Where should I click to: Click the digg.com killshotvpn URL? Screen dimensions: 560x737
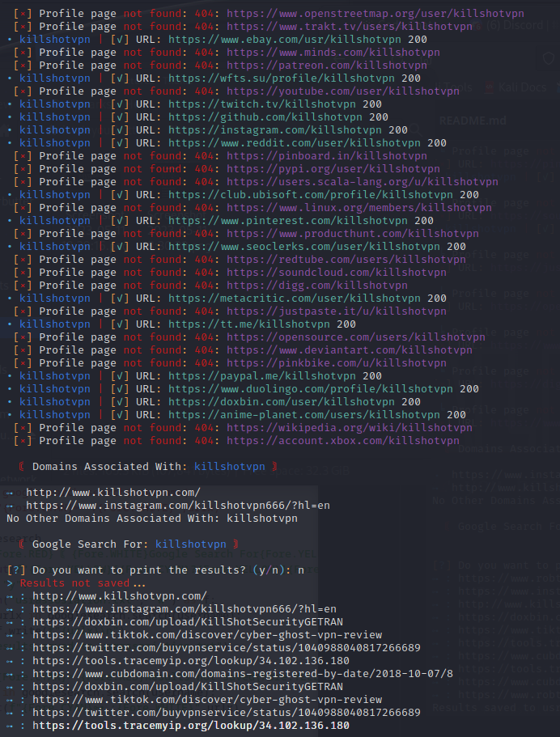tap(317, 286)
